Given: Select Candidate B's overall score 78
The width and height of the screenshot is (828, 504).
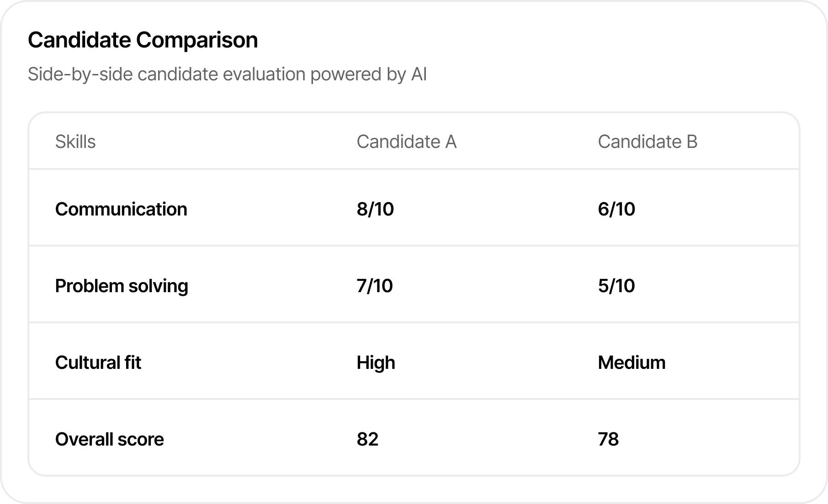Looking at the screenshot, I should 608,439.
